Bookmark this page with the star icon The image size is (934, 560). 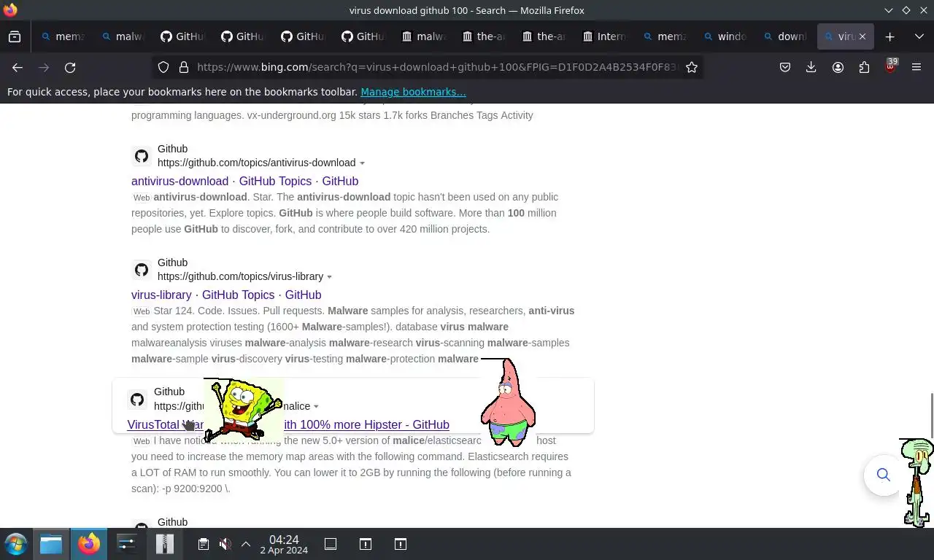(x=692, y=67)
